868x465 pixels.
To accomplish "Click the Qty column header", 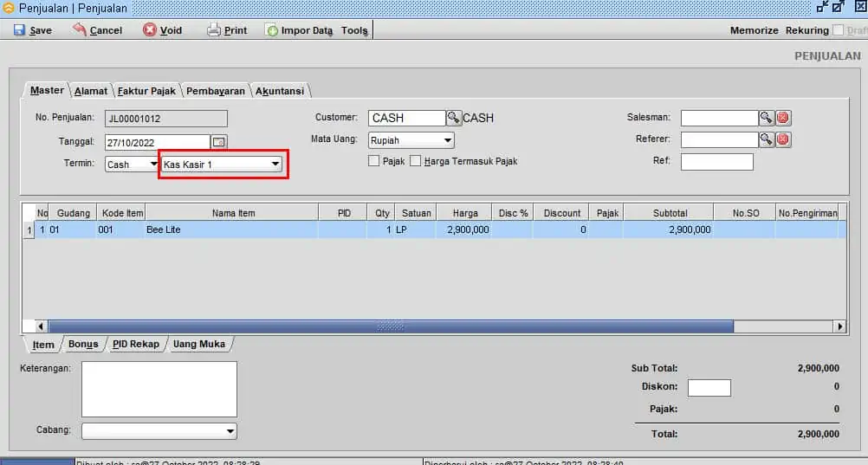I will (x=381, y=212).
